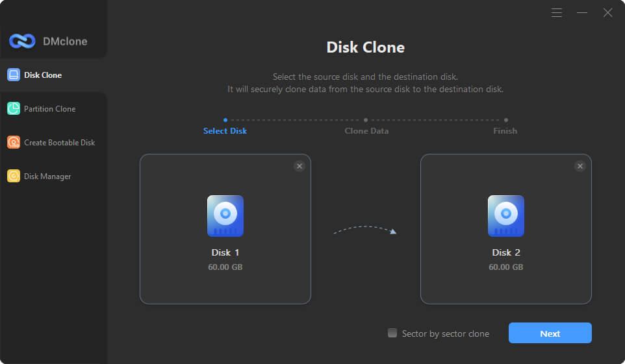This screenshot has height=364, width=625.
Task: Click the Disk 1 name text
Action: point(225,252)
